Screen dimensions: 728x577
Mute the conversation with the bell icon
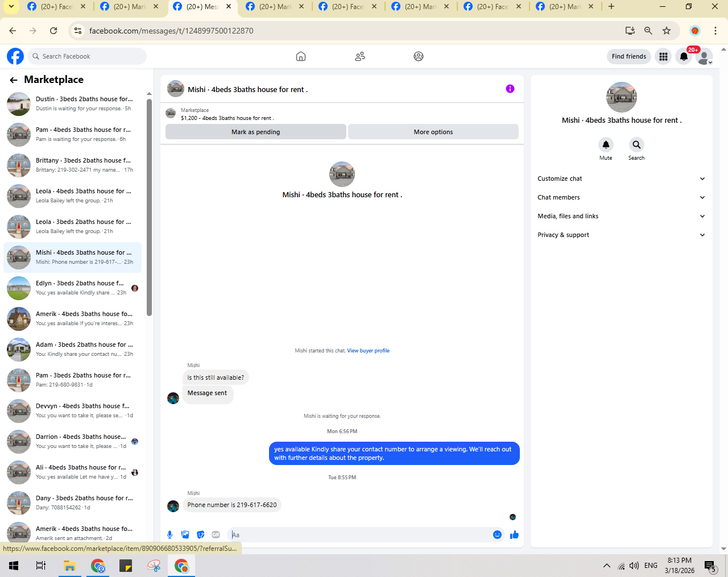coord(606,144)
